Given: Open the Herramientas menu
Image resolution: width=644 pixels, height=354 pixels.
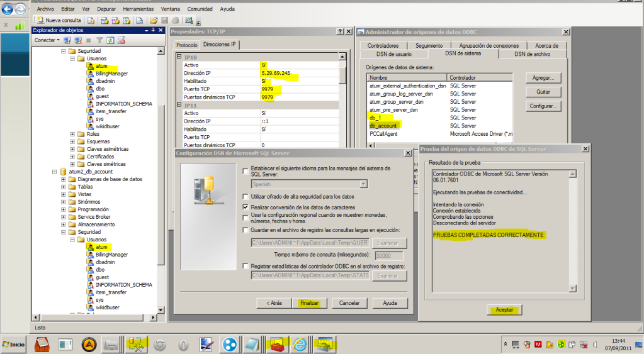Looking at the screenshot, I should [138, 9].
